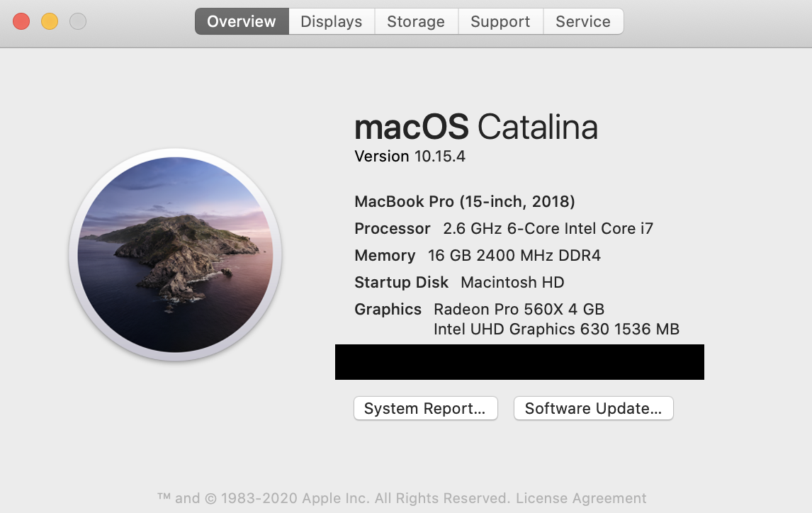Click Version 10.15.4 to reveal build number
Screen dimensions: 812x513
click(410, 157)
